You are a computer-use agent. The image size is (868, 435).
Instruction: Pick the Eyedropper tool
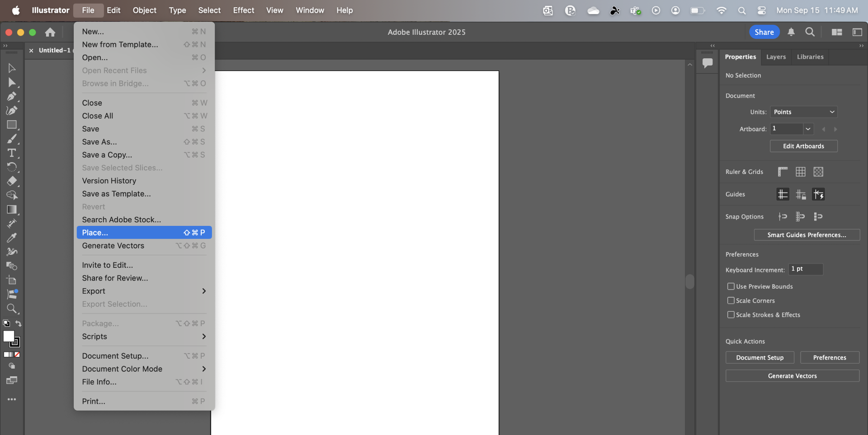tap(12, 238)
